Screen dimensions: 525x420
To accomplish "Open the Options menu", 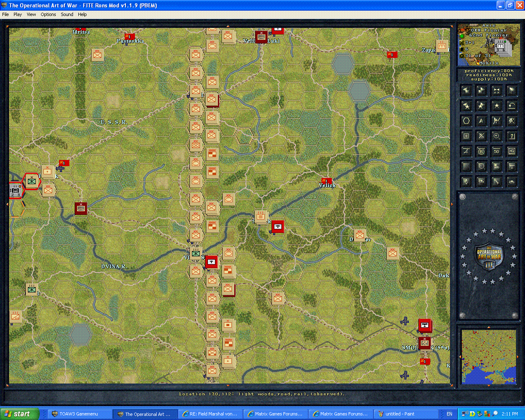I will tap(48, 14).
